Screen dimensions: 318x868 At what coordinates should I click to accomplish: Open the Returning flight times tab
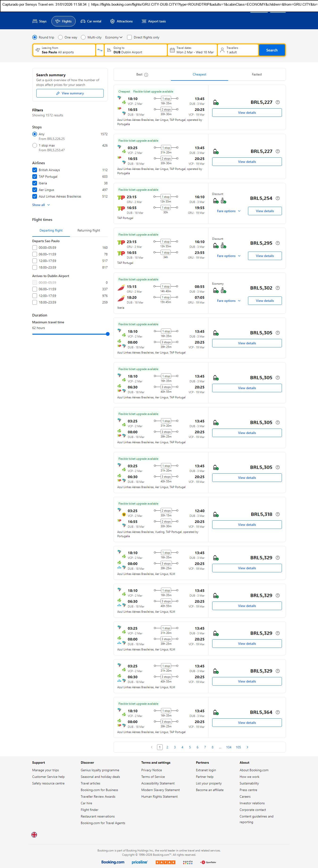tap(88, 231)
